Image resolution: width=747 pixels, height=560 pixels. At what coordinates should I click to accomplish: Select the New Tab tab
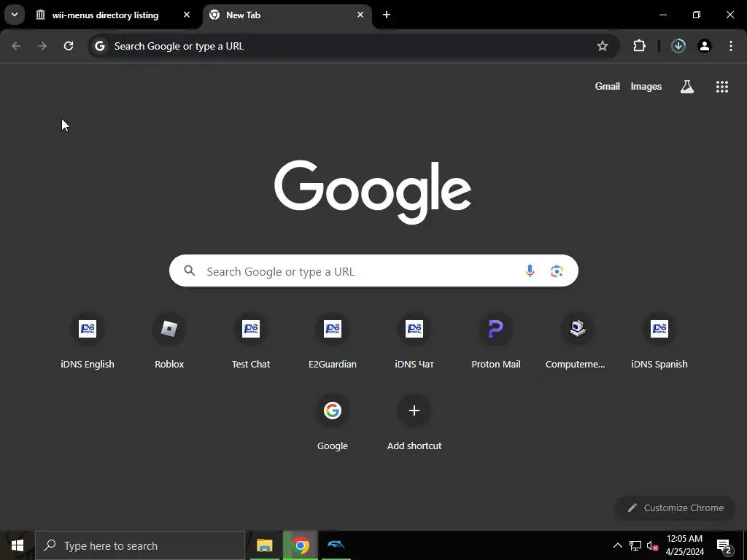287,15
